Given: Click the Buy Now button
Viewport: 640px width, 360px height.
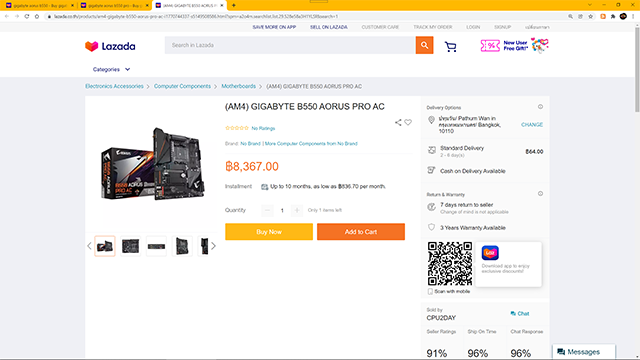Looking at the screenshot, I should click(x=269, y=232).
